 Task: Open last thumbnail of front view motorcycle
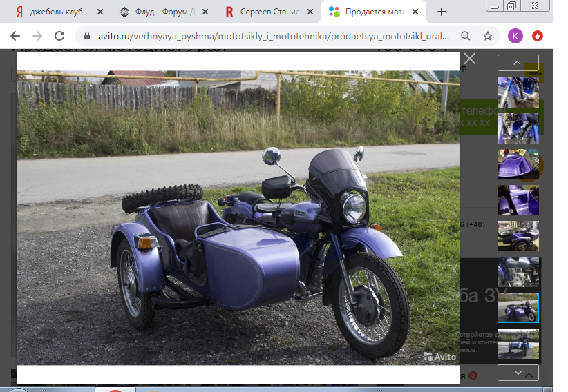pyautogui.click(x=518, y=344)
